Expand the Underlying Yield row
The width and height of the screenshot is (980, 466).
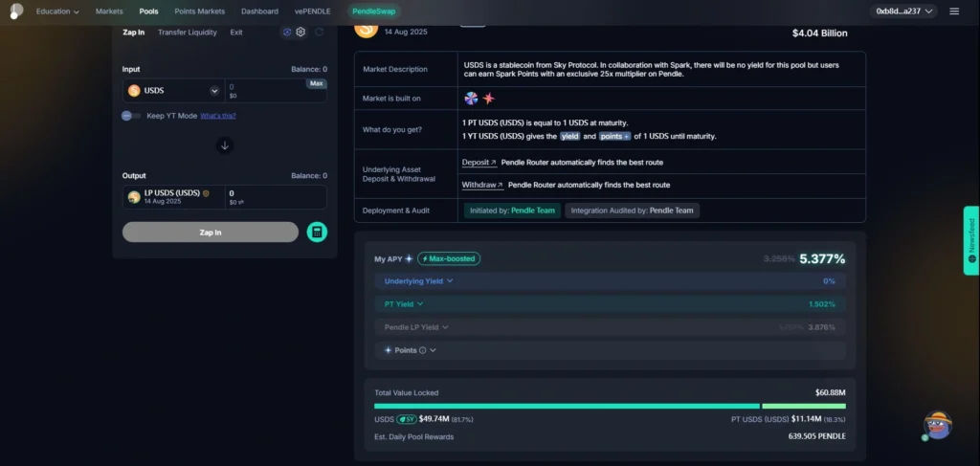pyautogui.click(x=610, y=281)
